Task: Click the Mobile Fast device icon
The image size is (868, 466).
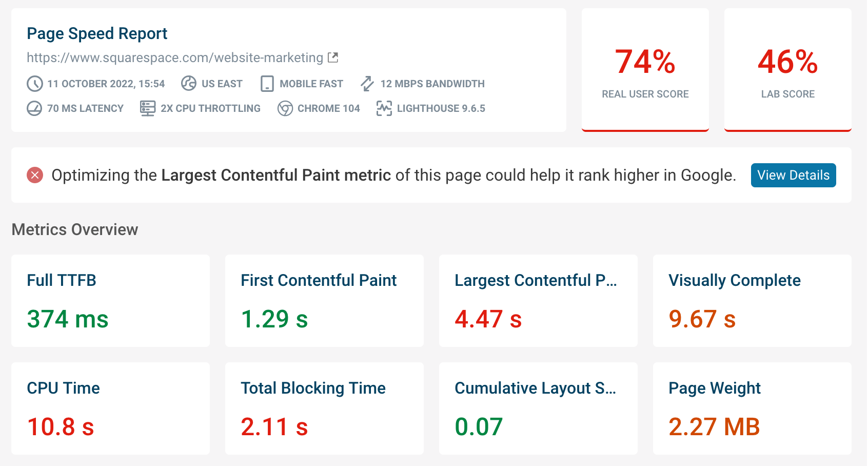Action: (267, 83)
